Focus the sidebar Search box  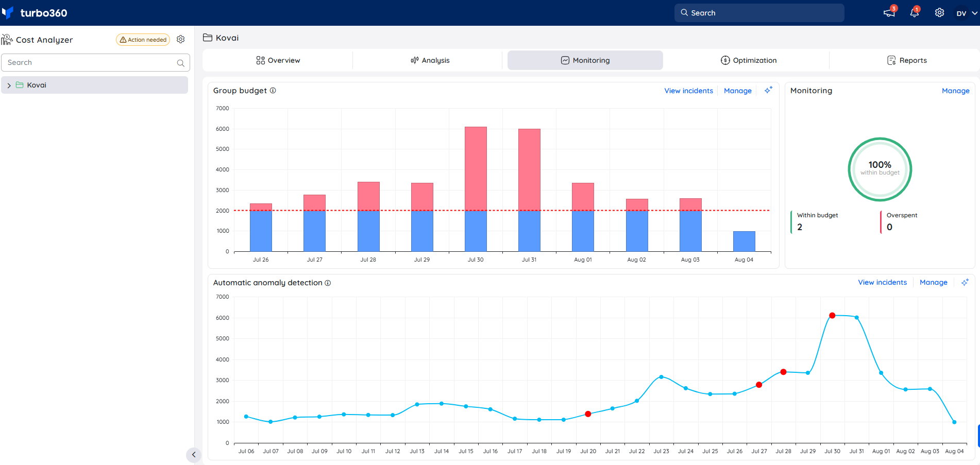95,62
